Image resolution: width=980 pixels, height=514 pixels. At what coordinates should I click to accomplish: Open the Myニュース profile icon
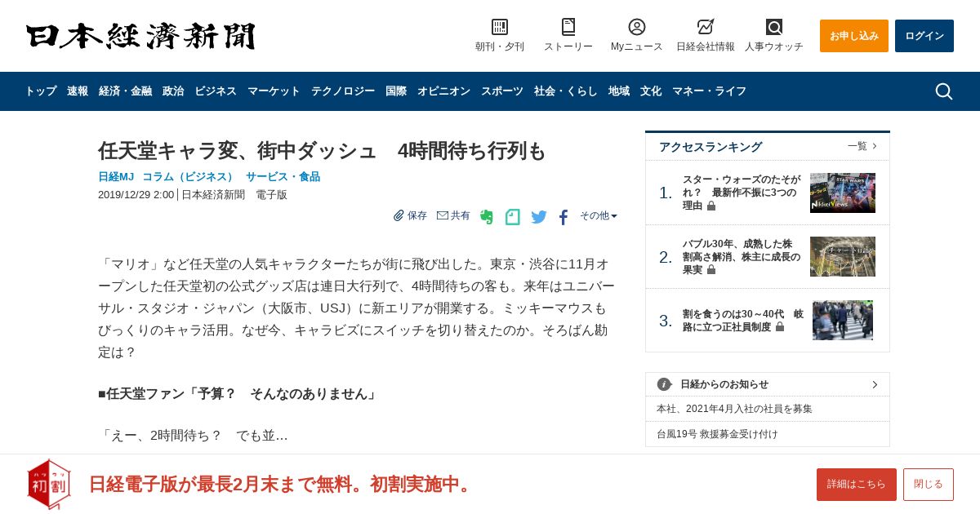coord(637,27)
